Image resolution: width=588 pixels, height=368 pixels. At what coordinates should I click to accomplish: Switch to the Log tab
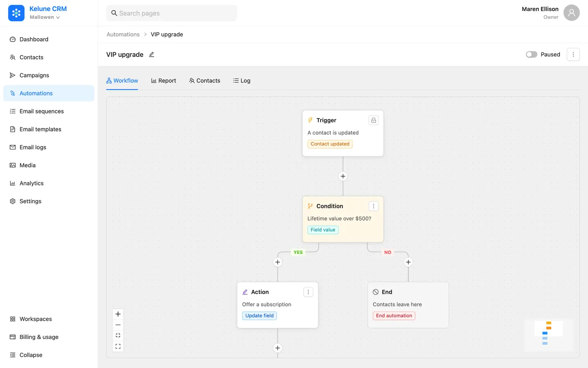tap(242, 80)
